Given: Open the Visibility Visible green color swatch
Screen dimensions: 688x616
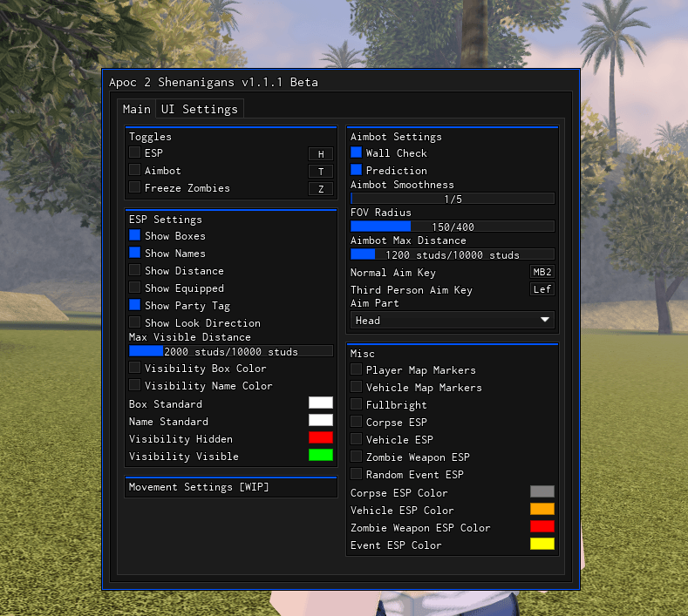Looking at the screenshot, I should click(321, 455).
